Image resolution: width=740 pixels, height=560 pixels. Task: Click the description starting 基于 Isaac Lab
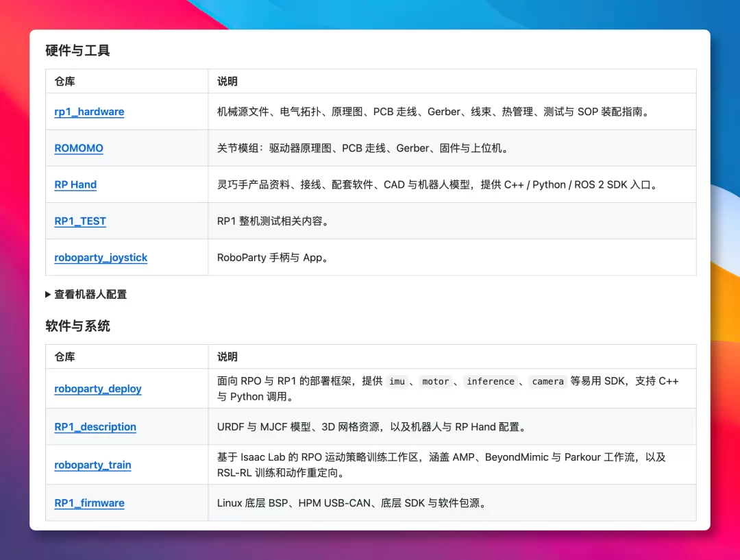(441, 465)
